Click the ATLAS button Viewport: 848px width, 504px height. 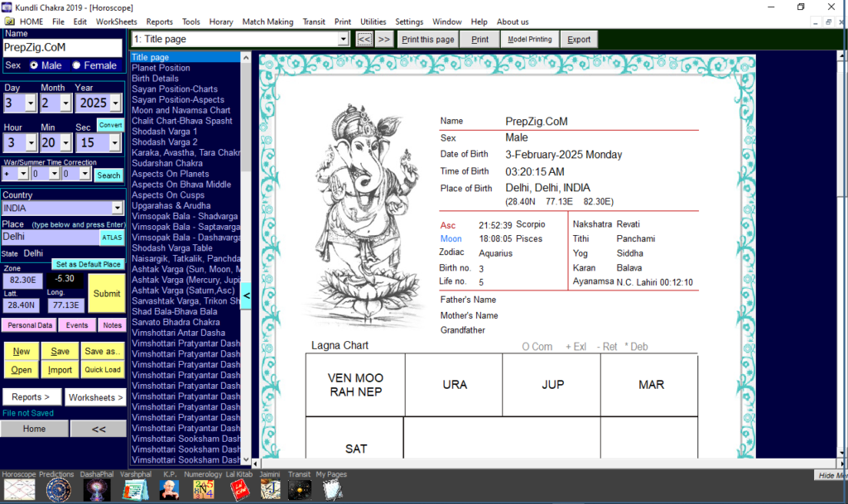[112, 238]
